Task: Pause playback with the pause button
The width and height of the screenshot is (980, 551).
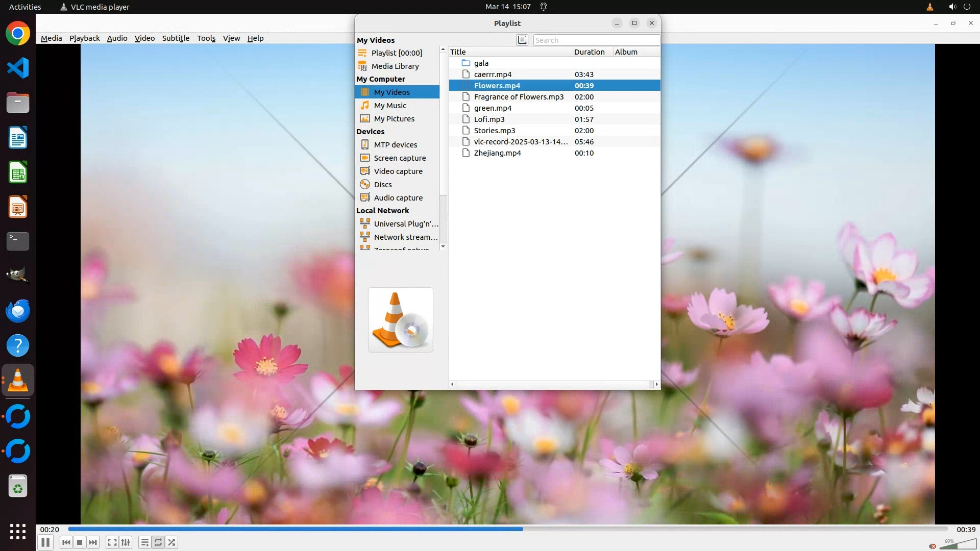Action: (45, 542)
